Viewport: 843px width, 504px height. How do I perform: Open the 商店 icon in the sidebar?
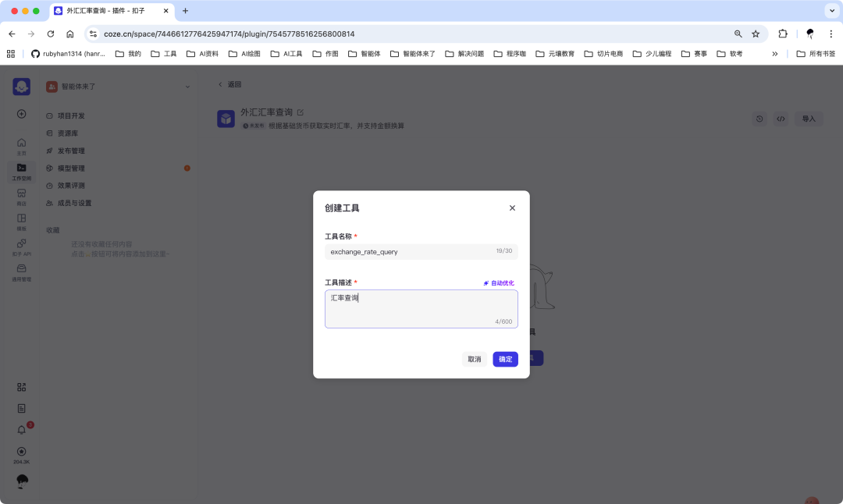pyautogui.click(x=21, y=196)
